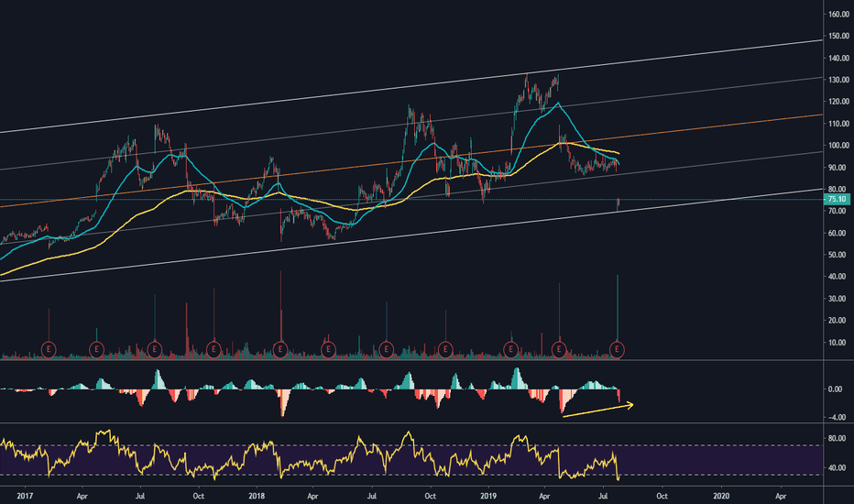Click the 80.00 label on the RSI scale
Viewport: 854px width, 504px height.
(838, 438)
